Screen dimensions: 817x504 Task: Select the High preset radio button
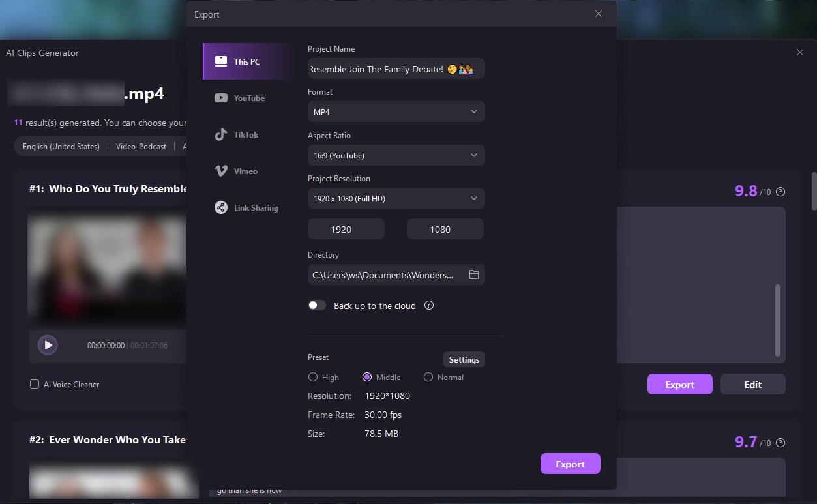coord(313,377)
